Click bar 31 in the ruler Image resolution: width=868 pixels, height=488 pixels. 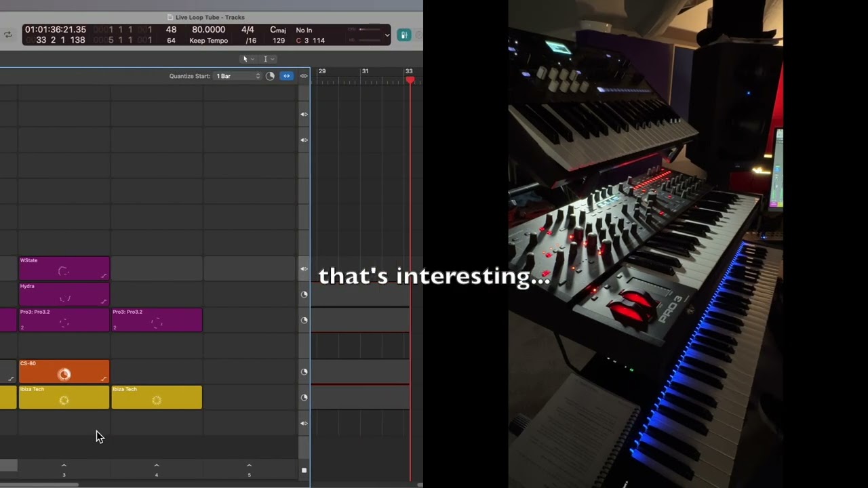[x=365, y=71]
